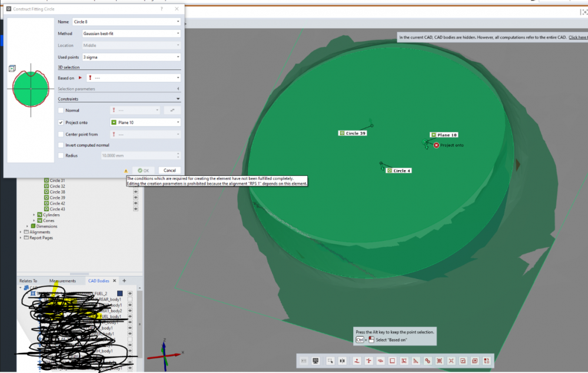Click the help question mark in dialog title

(x=162, y=9)
